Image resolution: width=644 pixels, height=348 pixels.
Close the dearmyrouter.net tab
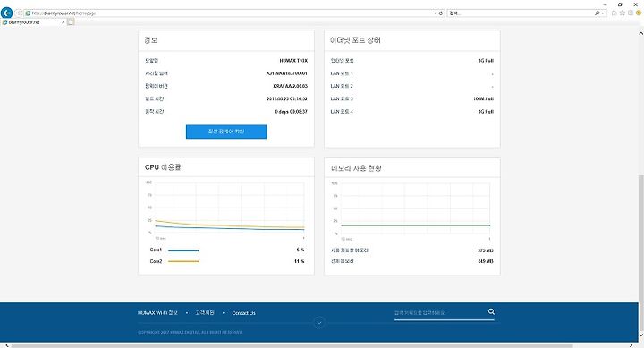63,22
